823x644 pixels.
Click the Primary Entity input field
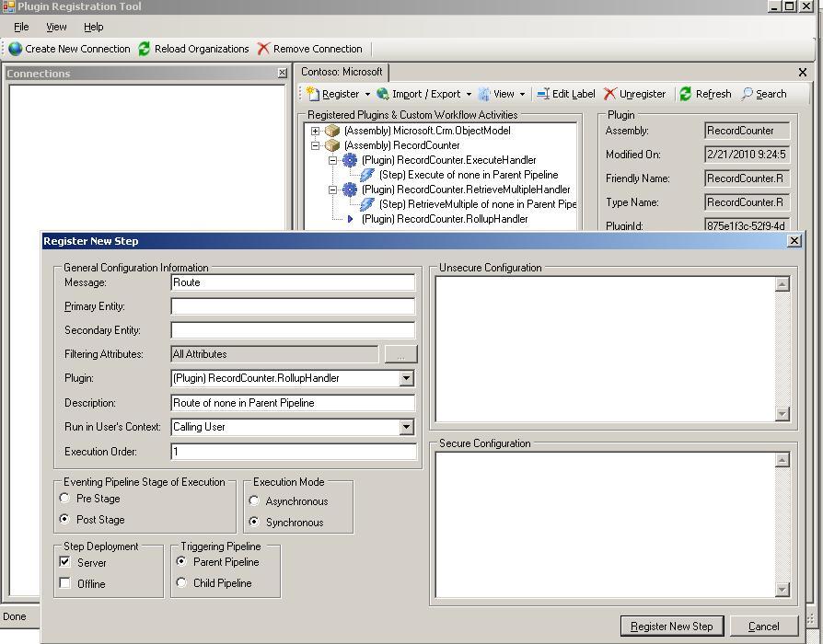click(x=293, y=306)
